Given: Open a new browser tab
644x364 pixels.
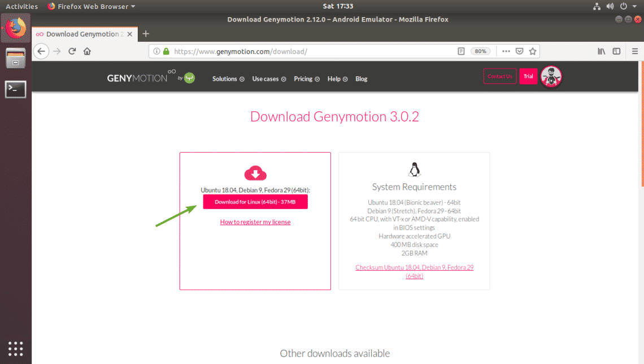Looking at the screenshot, I should pyautogui.click(x=146, y=34).
